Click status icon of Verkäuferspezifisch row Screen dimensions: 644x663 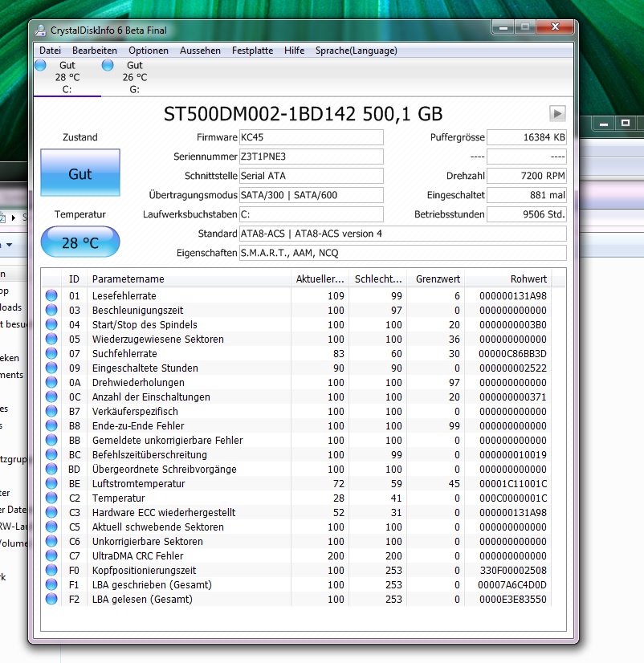click(x=51, y=411)
